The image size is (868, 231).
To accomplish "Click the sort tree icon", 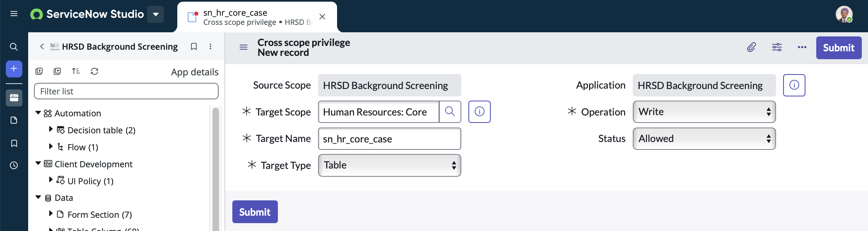I will tap(76, 71).
